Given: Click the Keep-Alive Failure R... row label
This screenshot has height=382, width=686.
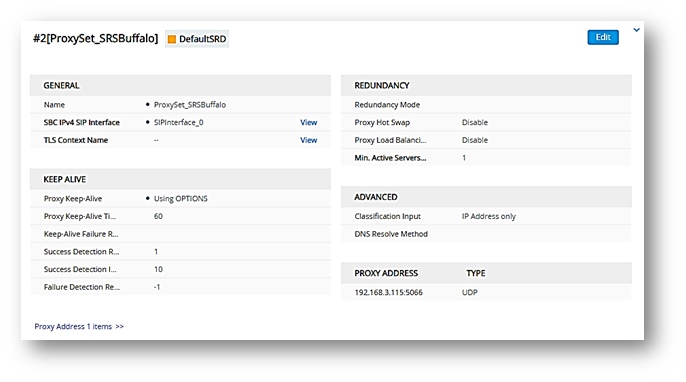Looking at the screenshot, I should [x=81, y=234].
